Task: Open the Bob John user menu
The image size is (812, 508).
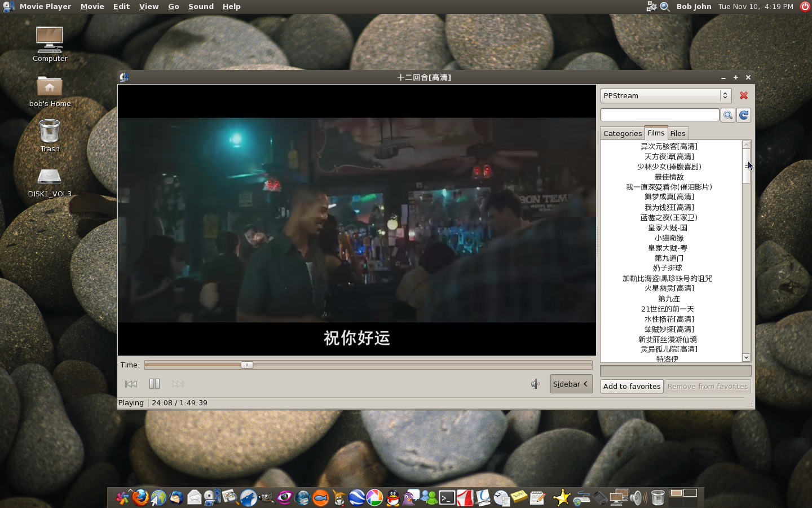Action: click(694, 6)
